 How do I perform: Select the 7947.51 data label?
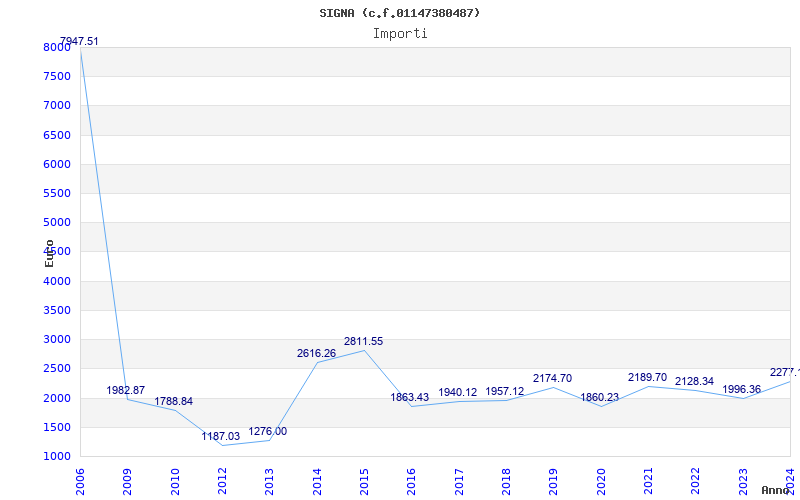[79, 41]
